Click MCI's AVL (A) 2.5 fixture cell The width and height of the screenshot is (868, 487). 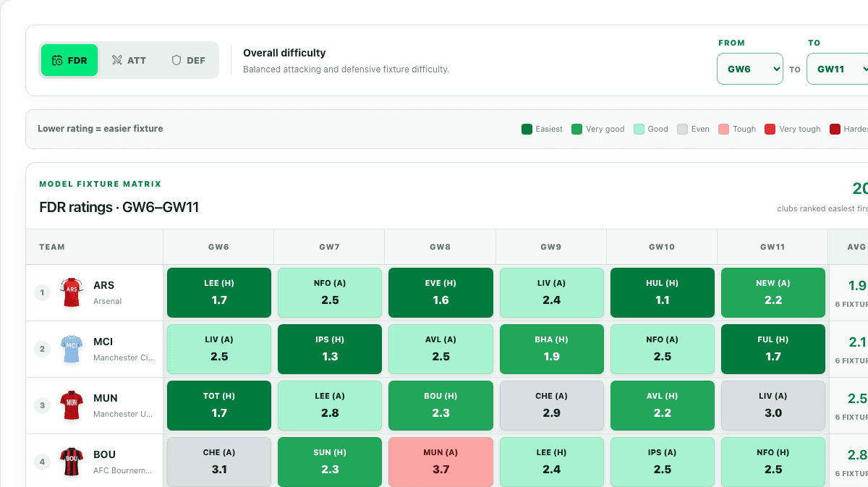pyautogui.click(x=441, y=349)
